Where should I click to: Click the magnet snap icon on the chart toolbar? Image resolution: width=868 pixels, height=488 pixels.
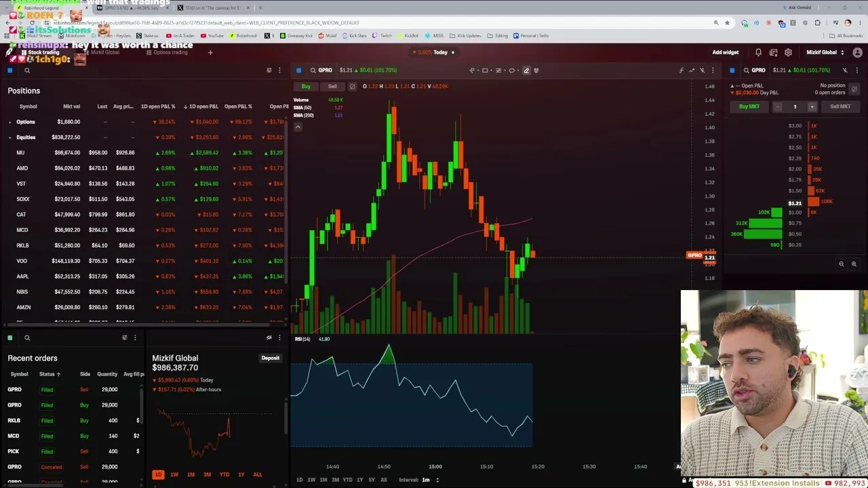[536, 70]
